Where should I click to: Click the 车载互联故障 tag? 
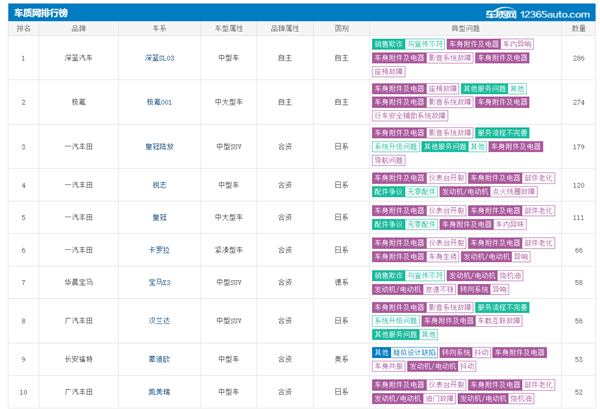[499, 321]
